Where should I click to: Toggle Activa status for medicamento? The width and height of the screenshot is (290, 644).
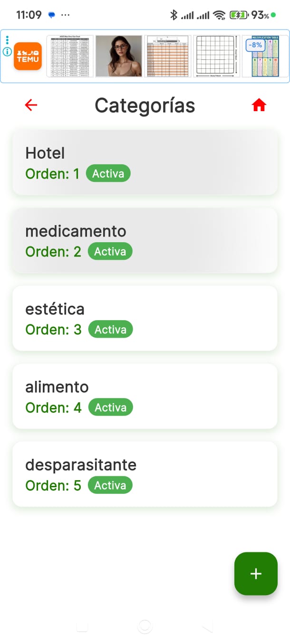click(110, 251)
